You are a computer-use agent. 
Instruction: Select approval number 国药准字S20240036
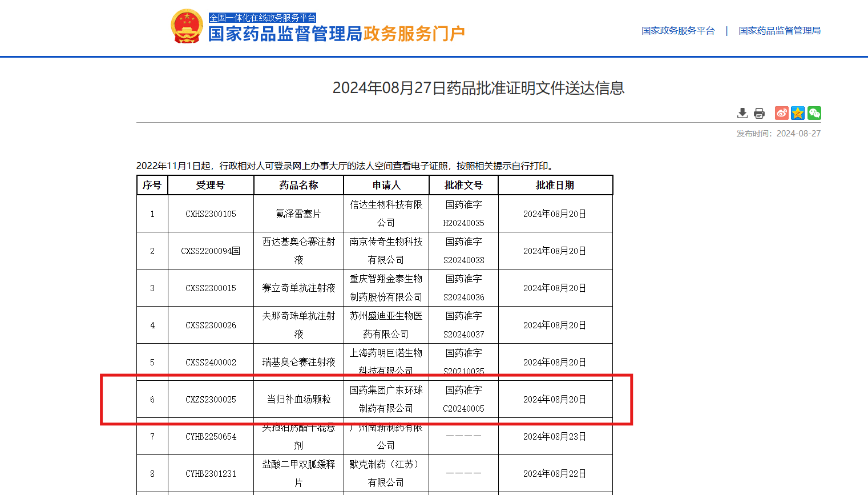(x=463, y=288)
